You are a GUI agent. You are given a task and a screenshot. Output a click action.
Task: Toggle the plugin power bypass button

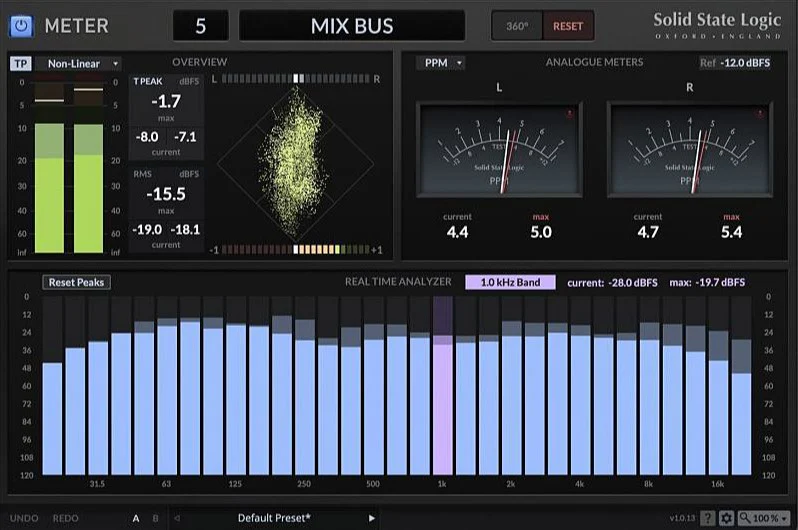click(21, 25)
